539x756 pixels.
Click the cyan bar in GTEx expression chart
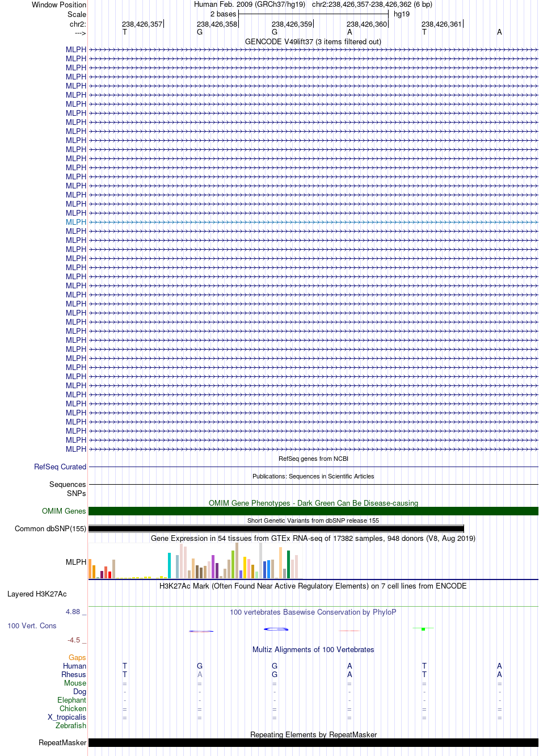coord(170,565)
